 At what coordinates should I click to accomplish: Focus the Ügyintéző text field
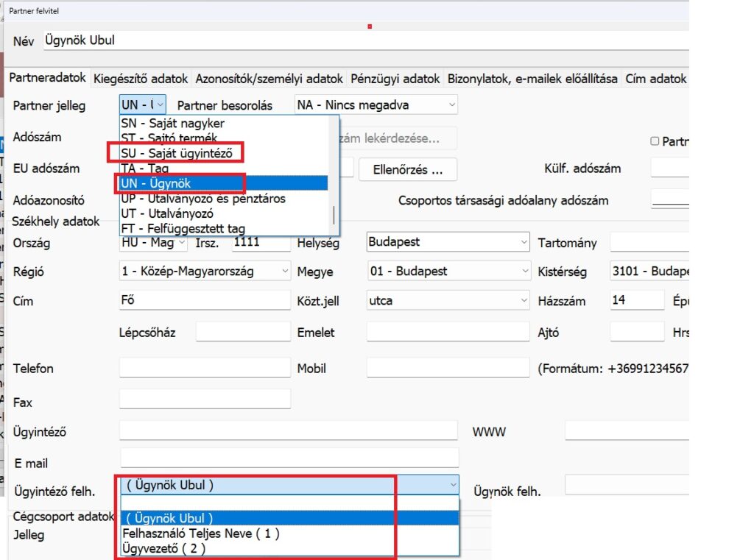(289, 430)
